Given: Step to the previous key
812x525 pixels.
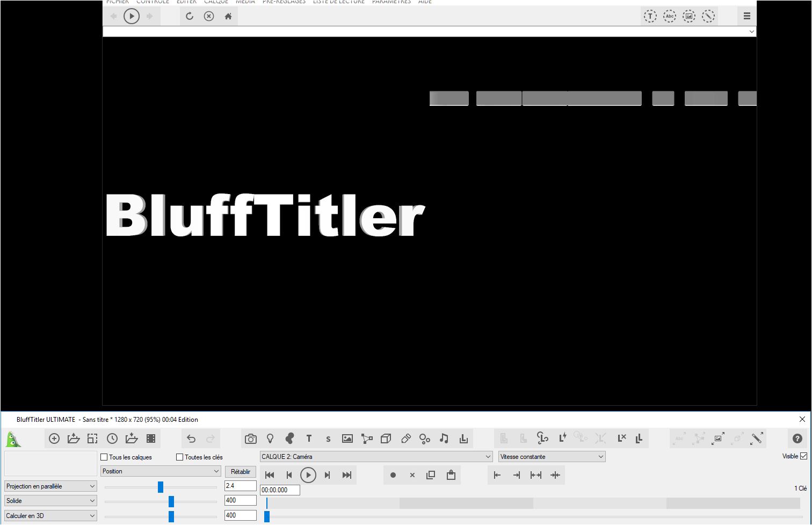Looking at the screenshot, I should click(289, 475).
